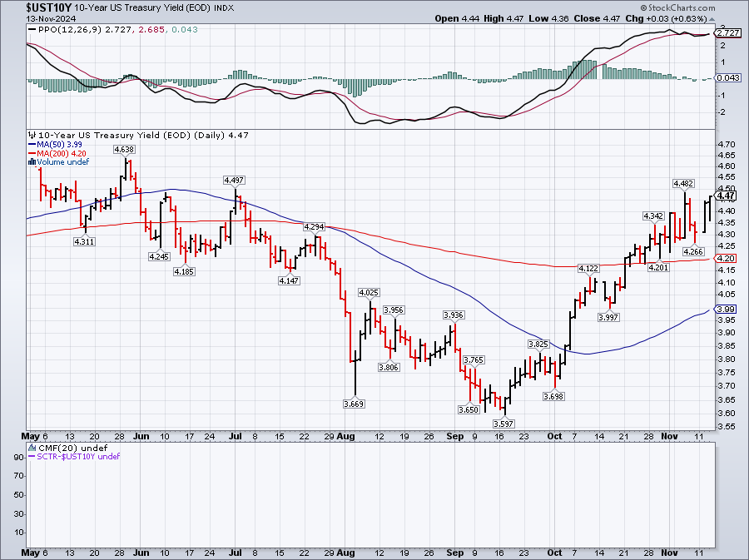Click the candlestick icon beside the price legend
The image size is (749, 560).
(x=32, y=135)
